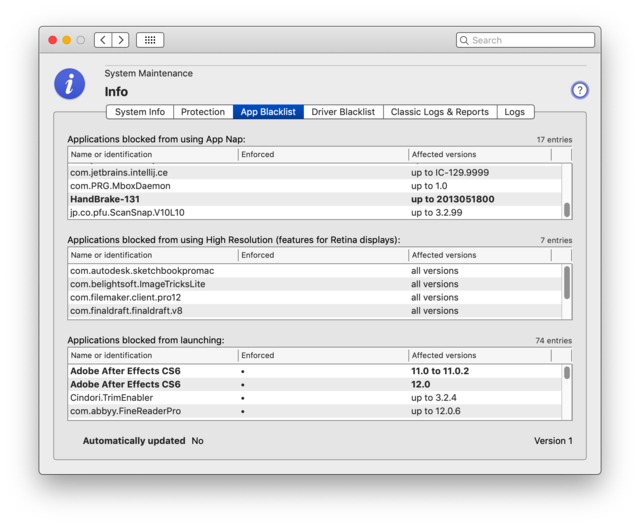The width and height of the screenshot is (640, 526).
Task: Switch to the Driver Blacklist tab
Action: pyautogui.click(x=343, y=112)
